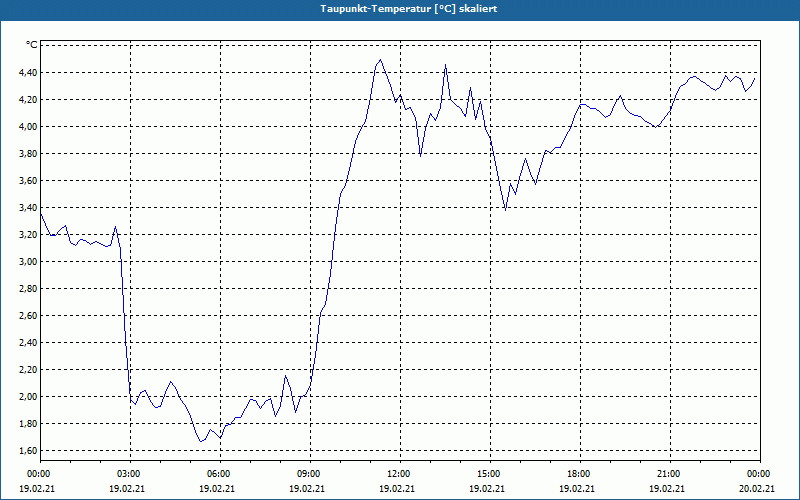The image size is (800, 500).
Task: Select the '4,20' y-axis label
Action: point(28,99)
